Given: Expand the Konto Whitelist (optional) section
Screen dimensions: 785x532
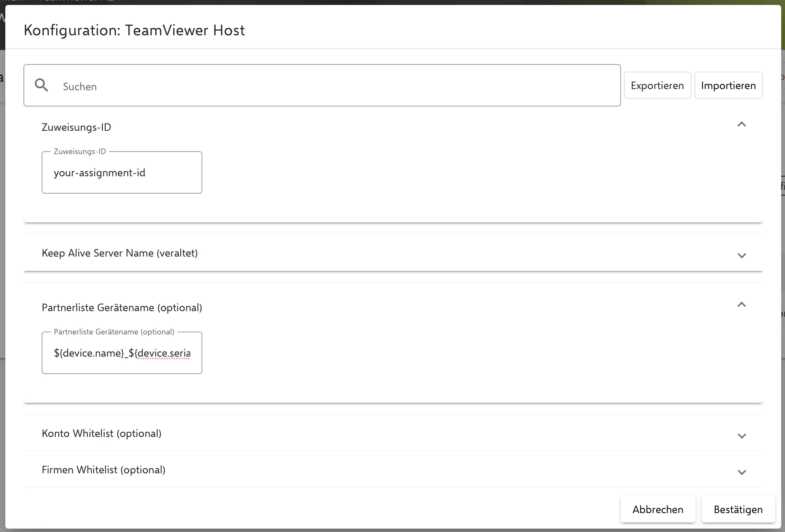Looking at the screenshot, I should pos(742,436).
